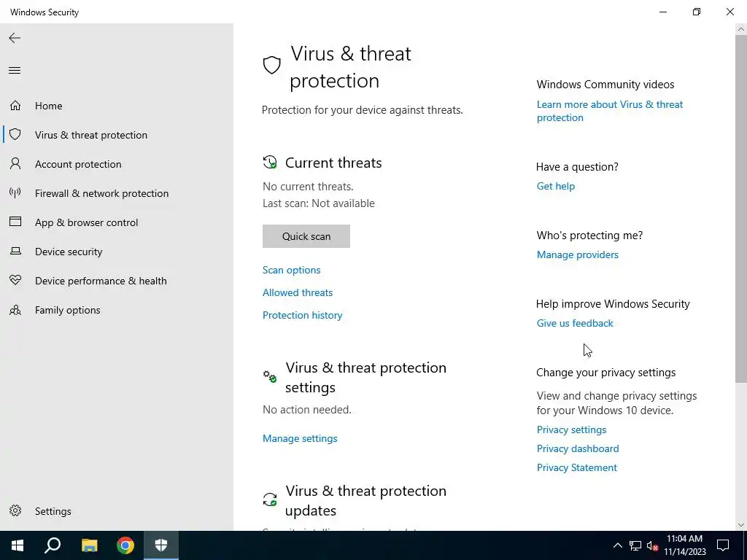Click Give us feedback link
The height and width of the screenshot is (560, 747).
tap(575, 323)
